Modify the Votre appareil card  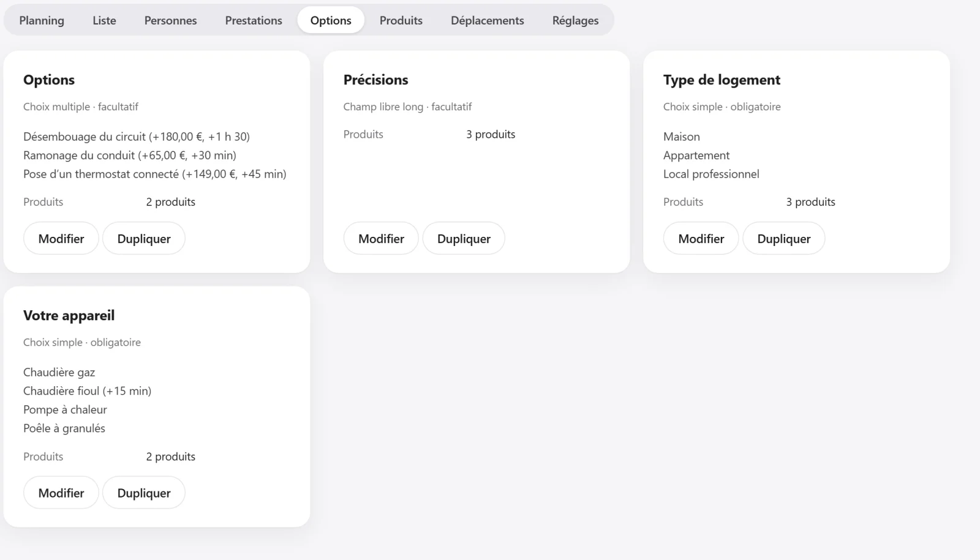pyautogui.click(x=61, y=493)
